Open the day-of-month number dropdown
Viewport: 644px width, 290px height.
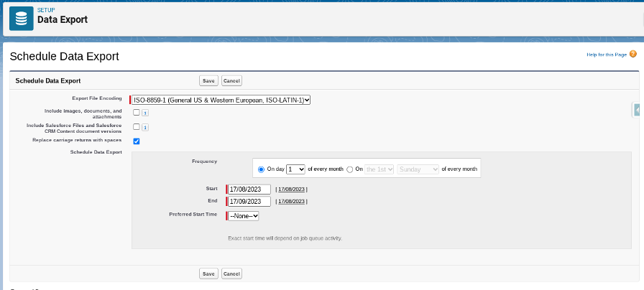click(295, 169)
